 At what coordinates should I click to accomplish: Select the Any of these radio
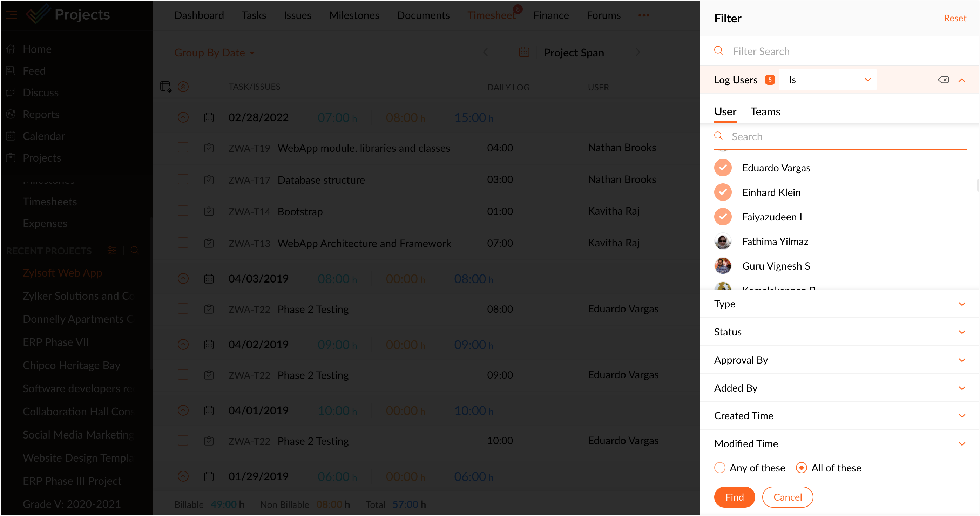coord(720,468)
